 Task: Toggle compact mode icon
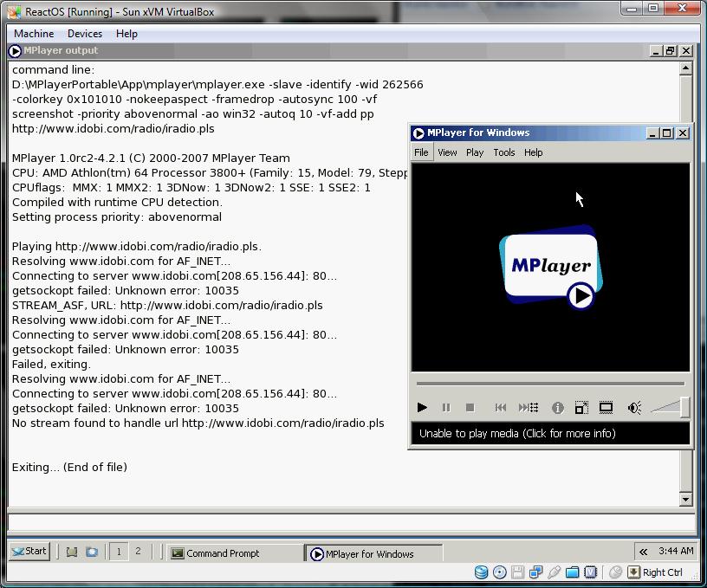coord(581,407)
